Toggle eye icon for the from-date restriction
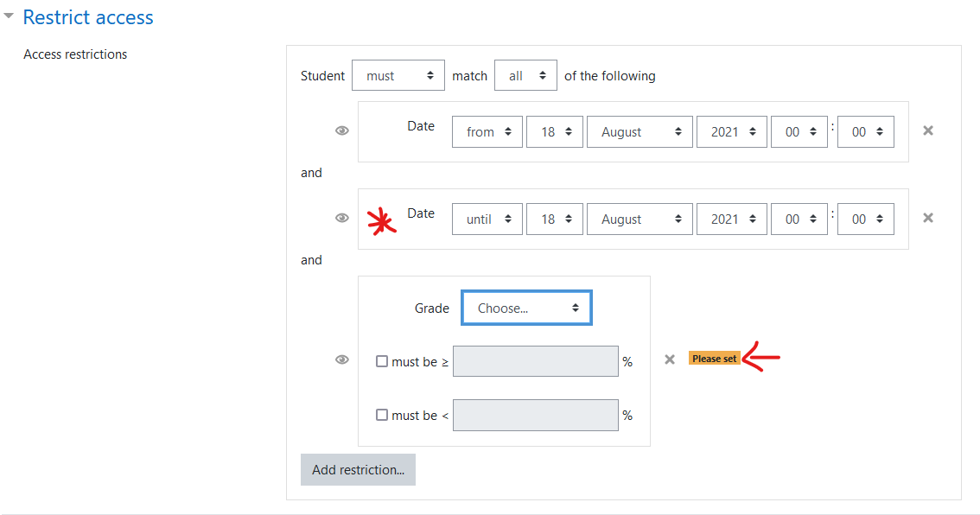This screenshot has width=980, height=515. [x=342, y=130]
